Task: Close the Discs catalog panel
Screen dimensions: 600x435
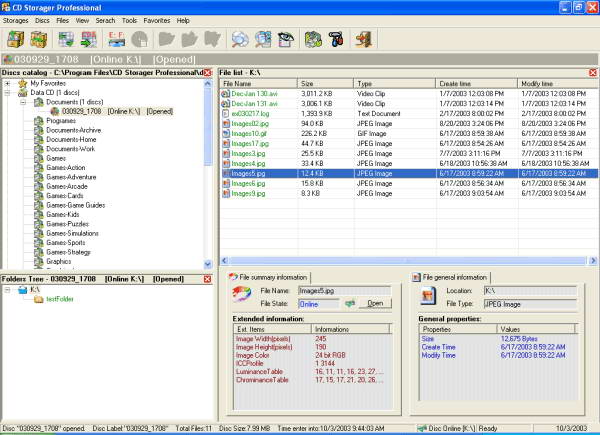Action: tap(207, 73)
